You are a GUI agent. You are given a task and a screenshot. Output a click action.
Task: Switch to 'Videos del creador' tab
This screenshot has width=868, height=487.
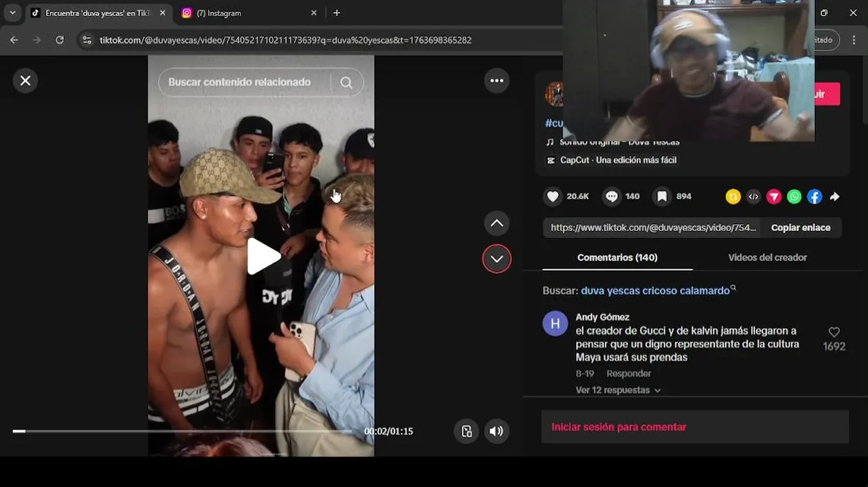[767, 258]
